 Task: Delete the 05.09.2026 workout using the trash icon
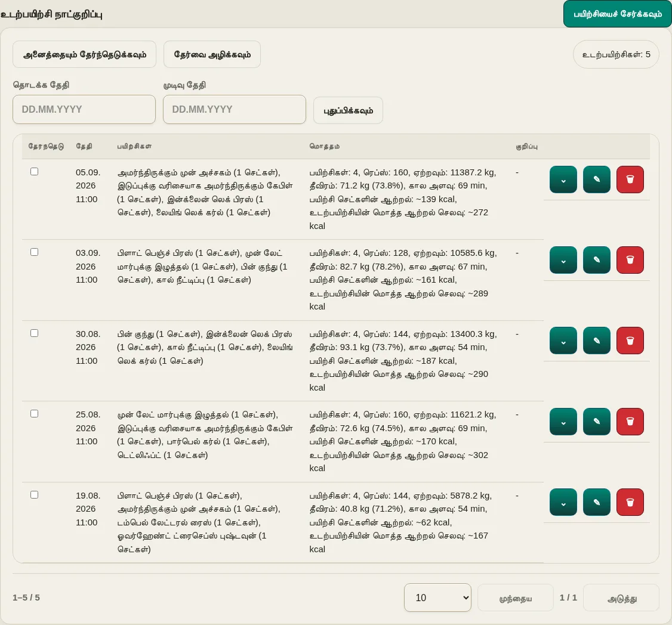(x=630, y=180)
